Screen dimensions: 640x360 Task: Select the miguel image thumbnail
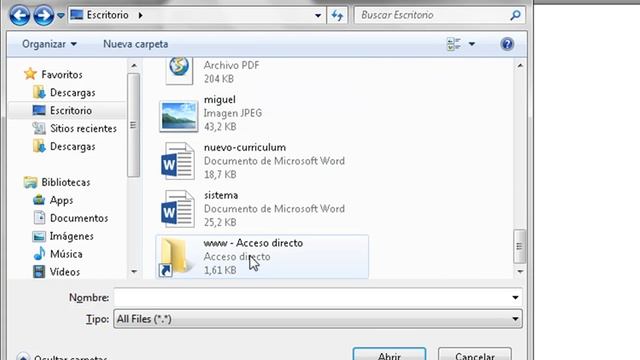[178, 117]
